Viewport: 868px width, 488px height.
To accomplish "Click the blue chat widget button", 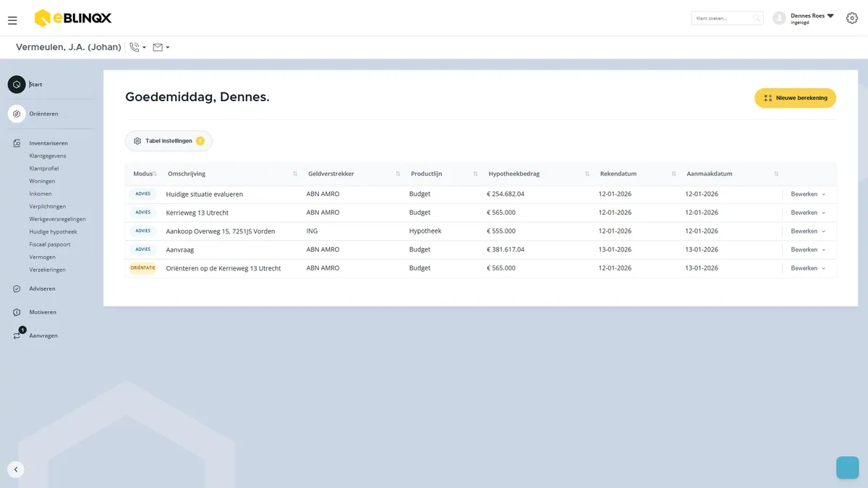I will [x=847, y=467].
